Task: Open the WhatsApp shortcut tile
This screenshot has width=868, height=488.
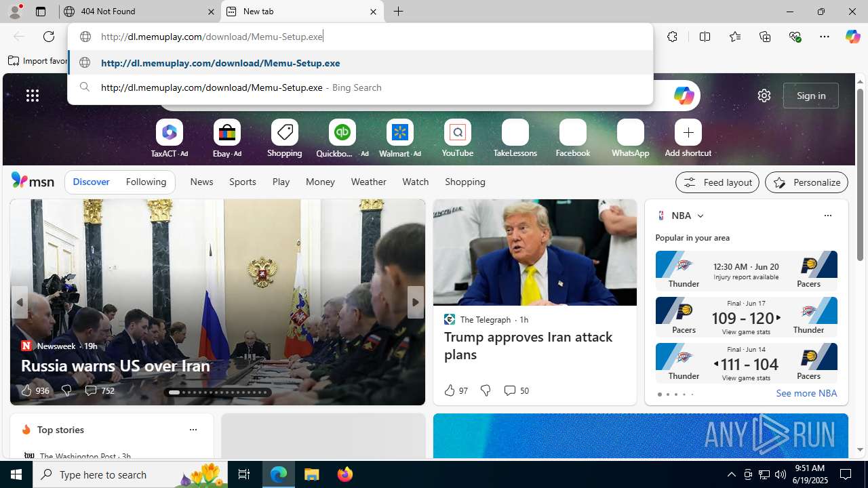Action: click(631, 139)
